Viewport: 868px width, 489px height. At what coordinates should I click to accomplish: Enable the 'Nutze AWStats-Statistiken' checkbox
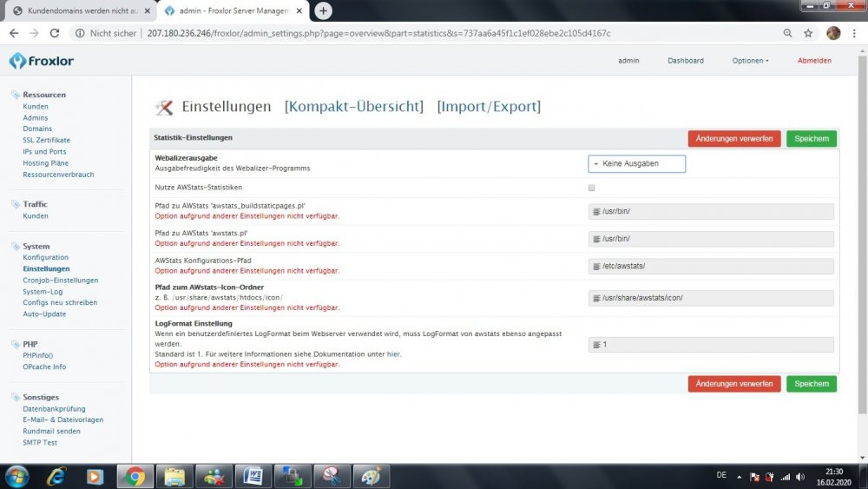[592, 188]
